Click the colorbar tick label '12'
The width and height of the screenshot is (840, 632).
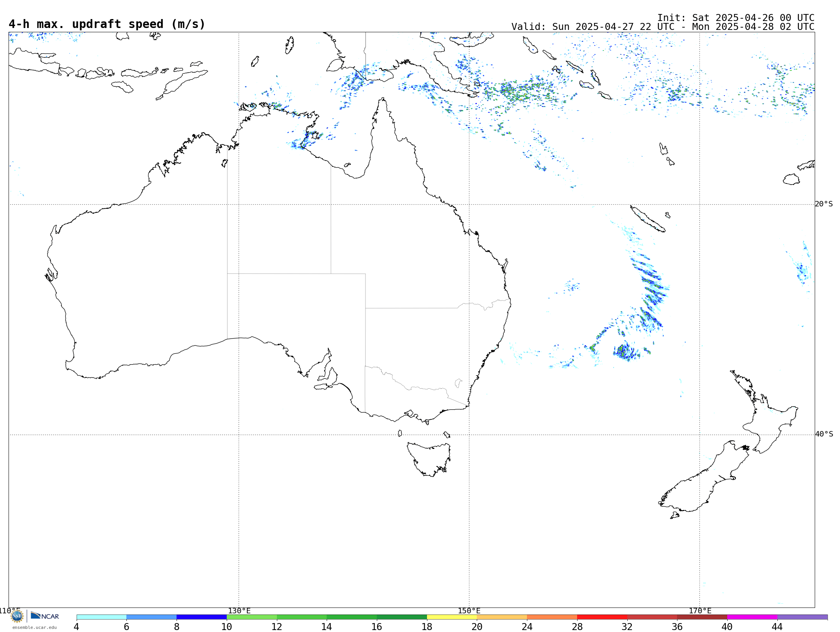(277, 627)
